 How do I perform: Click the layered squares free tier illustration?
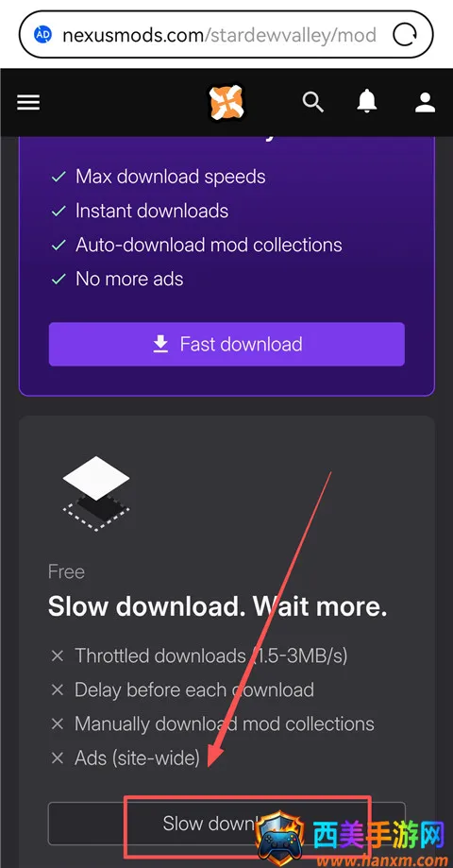pyautogui.click(x=96, y=494)
